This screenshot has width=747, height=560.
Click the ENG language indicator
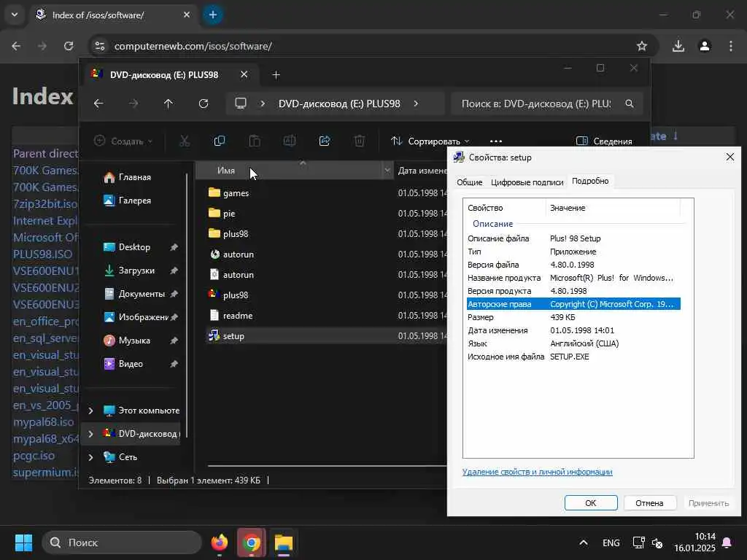[x=611, y=542]
